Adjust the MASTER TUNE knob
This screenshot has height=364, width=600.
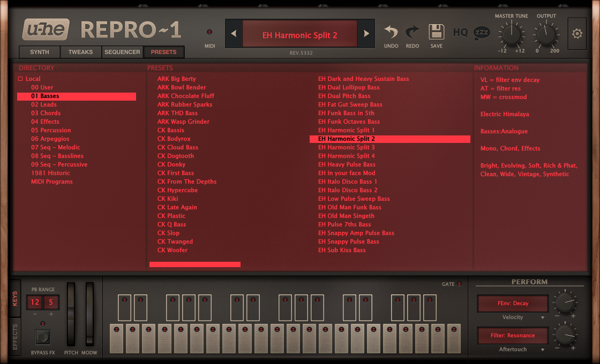click(511, 35)
